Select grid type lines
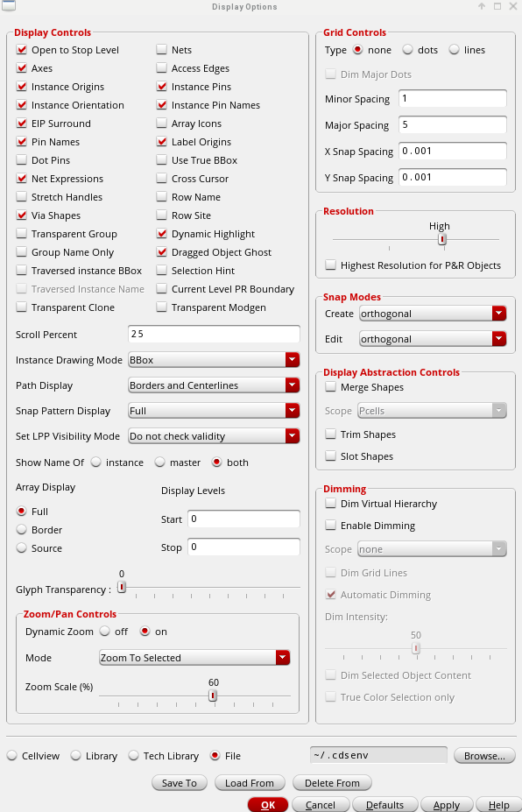The width and height of the screenshot is (522, 812). [x=455, y=50]
